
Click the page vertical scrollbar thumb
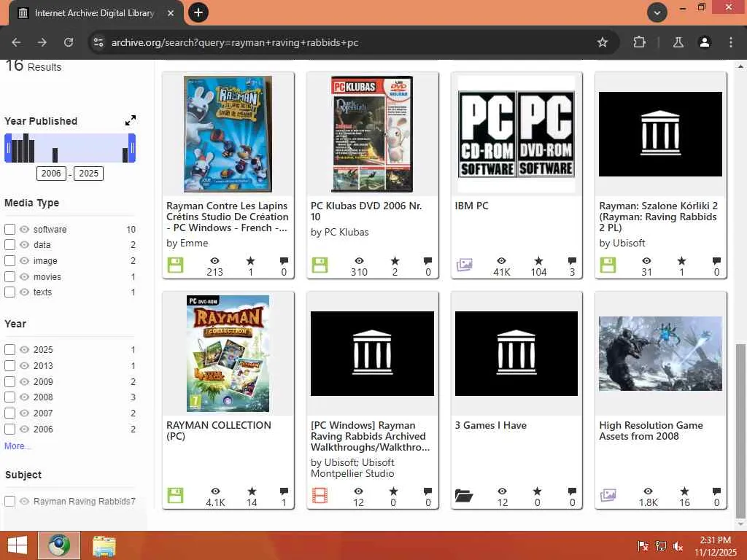tap(740, 430)
